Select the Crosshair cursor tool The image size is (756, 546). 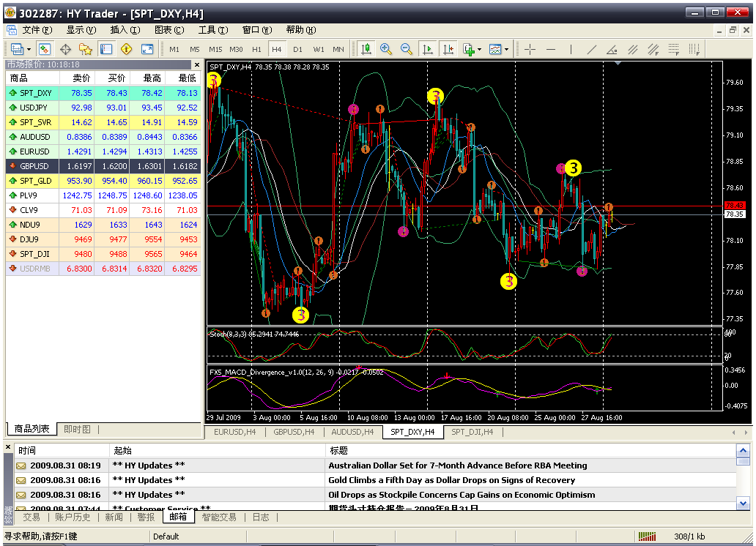click(x=530, y=49)
